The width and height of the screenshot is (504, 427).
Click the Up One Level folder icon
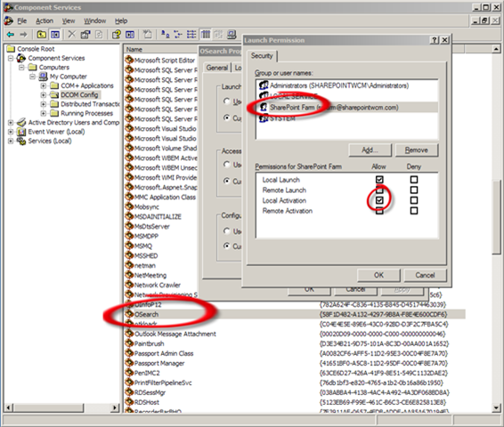(41, 35)
